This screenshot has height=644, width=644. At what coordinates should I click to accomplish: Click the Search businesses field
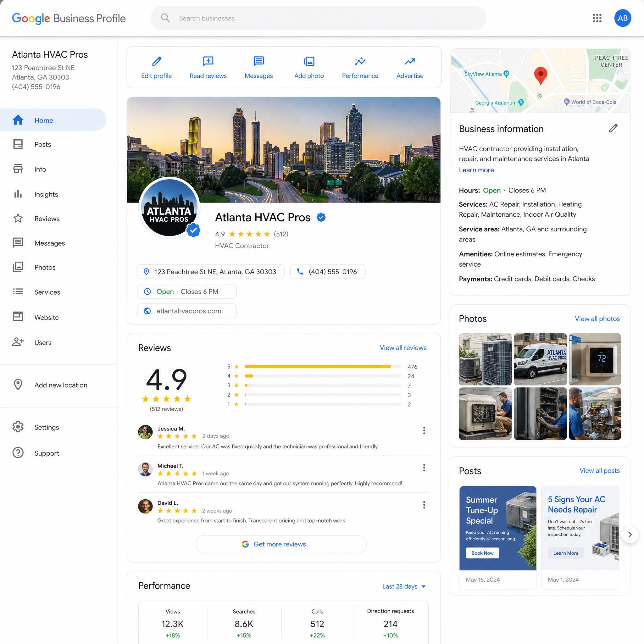[318, 18]
